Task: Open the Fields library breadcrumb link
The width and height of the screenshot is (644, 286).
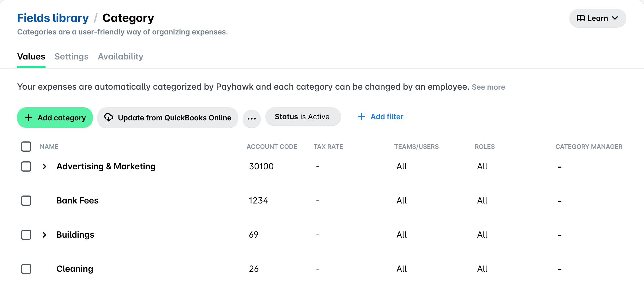Action: click(x=53, y=18)
